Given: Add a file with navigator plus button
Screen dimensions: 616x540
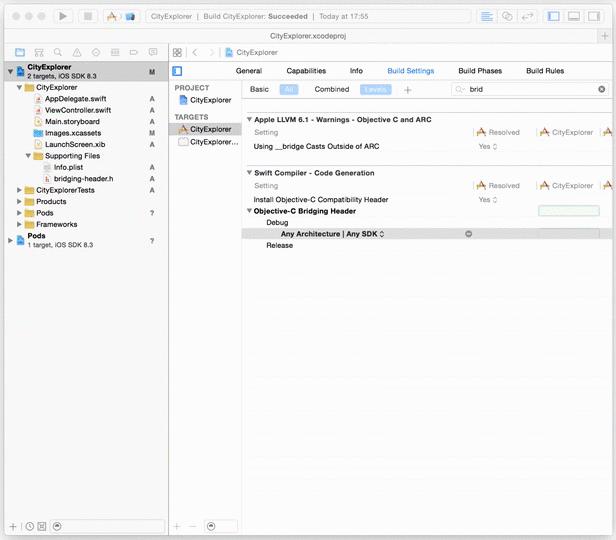Looking at the screenshot, I should click(x=13, y=526).
